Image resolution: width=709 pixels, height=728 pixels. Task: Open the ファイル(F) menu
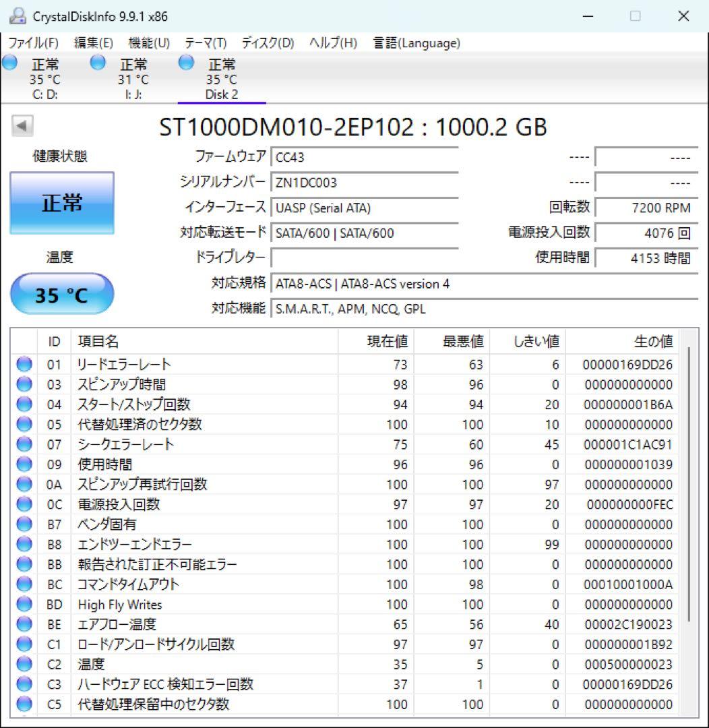click(34, 43)
